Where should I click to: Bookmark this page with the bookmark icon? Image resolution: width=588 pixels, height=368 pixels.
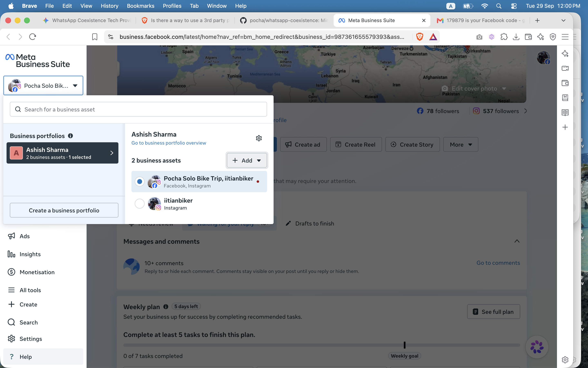click(x=95, y=37)
